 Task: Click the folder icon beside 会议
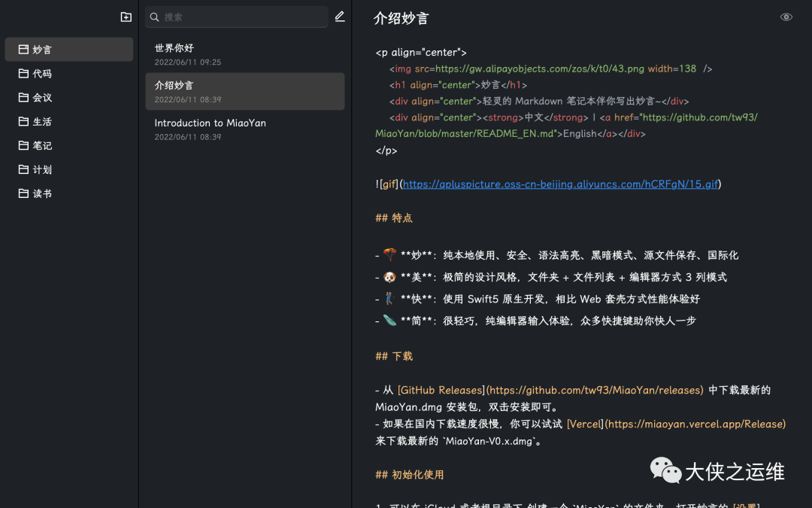[x=23, y=97]
